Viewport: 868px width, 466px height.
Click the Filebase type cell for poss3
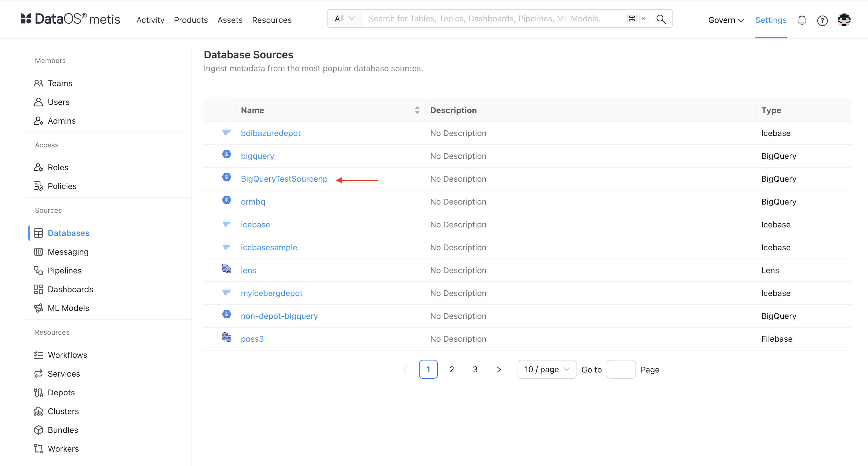point(777,339)
